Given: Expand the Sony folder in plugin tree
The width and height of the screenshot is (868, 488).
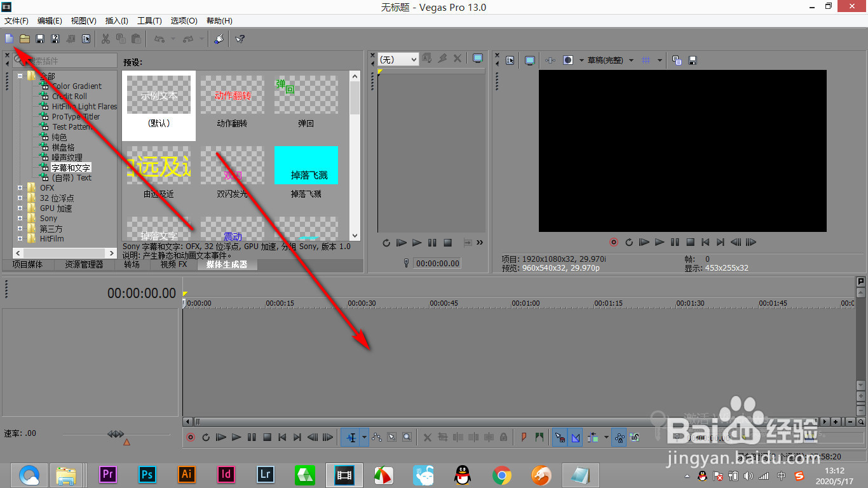Looking at the screenshot, I should [20, 219].
